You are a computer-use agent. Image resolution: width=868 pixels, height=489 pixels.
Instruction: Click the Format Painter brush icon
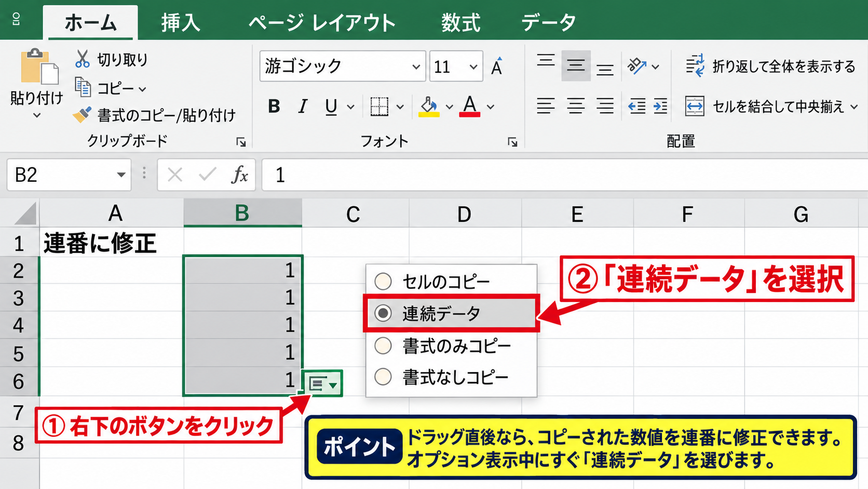click(x=82, y=114)
